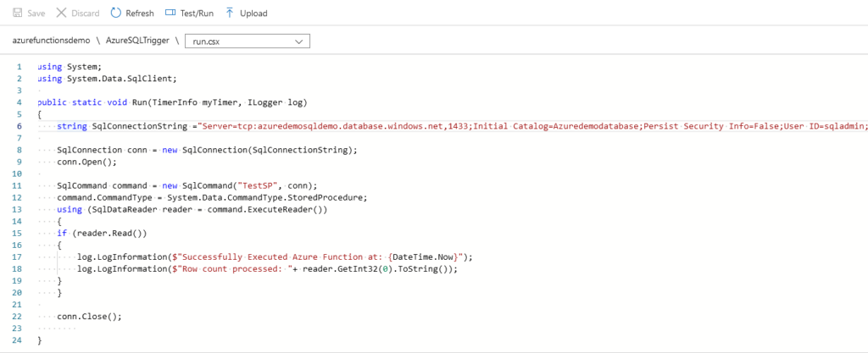This screenshot has height=353, width=868.
Task: Click the Refresh text button
Action: [x=140, y=14]
